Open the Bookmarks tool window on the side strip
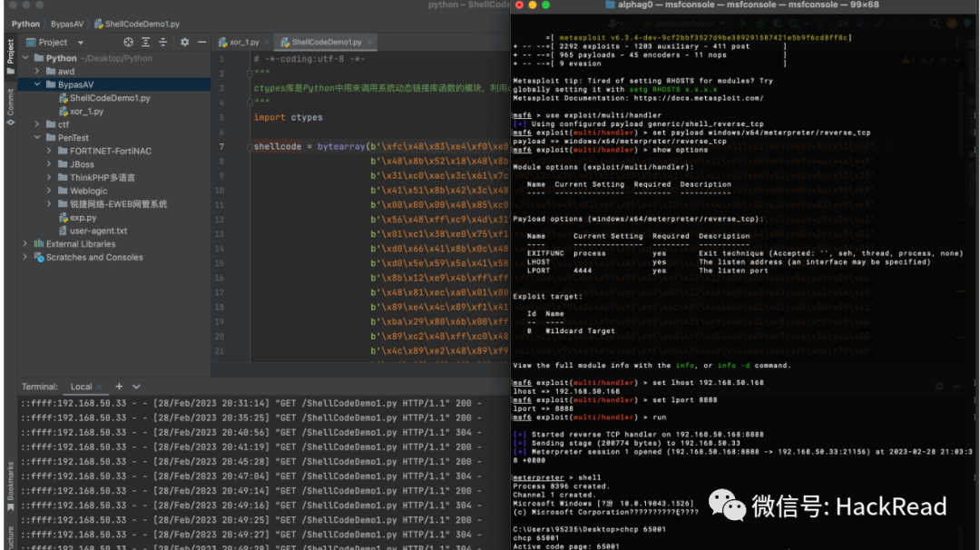This screenshot has height=550, width=980. pyautogui.click(x=11, y=486)
